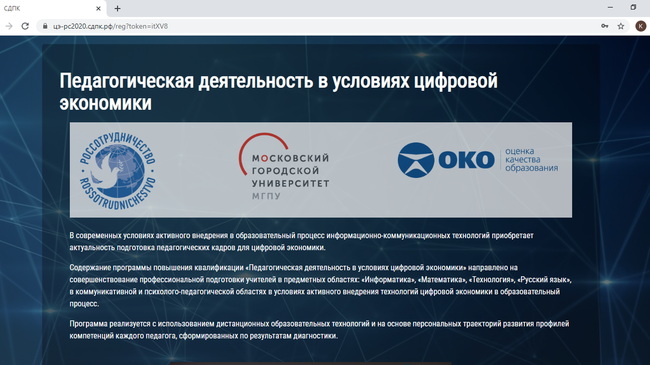
Task: Open the user profile avatar
Action: (x=640, y=26)
